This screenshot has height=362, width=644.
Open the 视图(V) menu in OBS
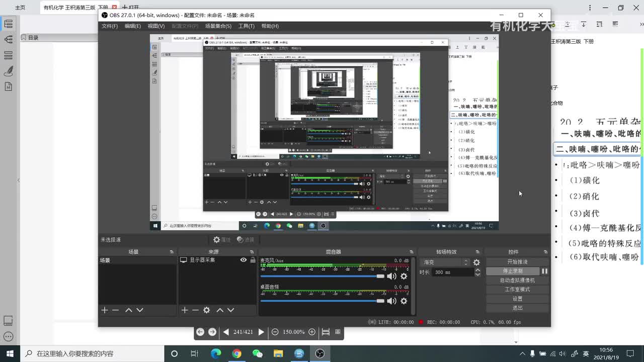156,26
